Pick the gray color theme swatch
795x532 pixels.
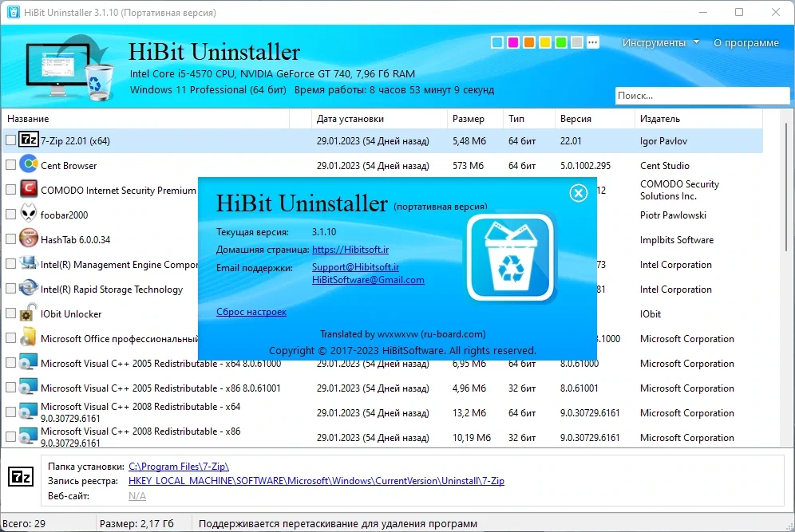(x=576, y=42)
